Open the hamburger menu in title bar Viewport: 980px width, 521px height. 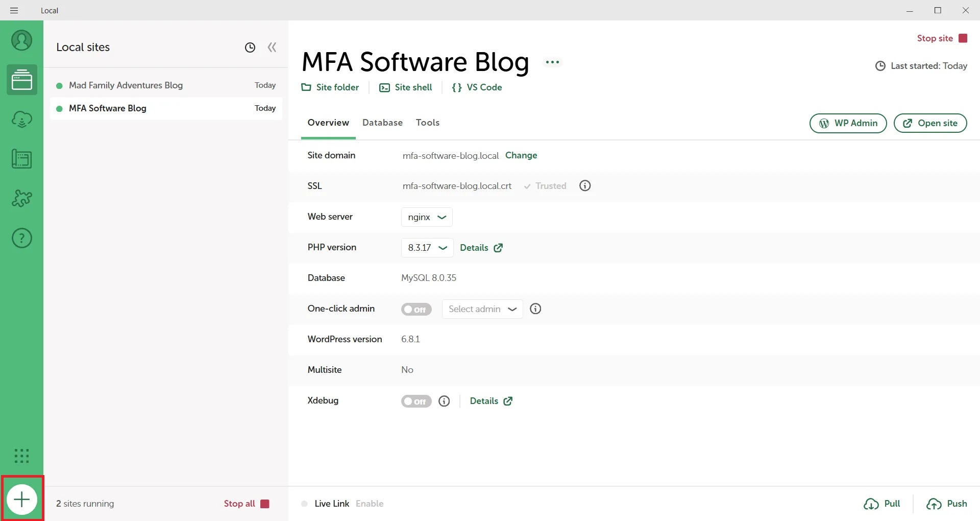14,10
